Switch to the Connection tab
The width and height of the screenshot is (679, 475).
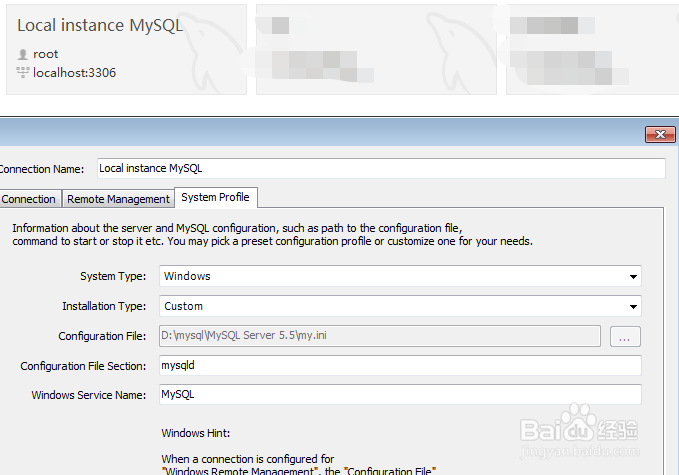[x=29, y=199]
